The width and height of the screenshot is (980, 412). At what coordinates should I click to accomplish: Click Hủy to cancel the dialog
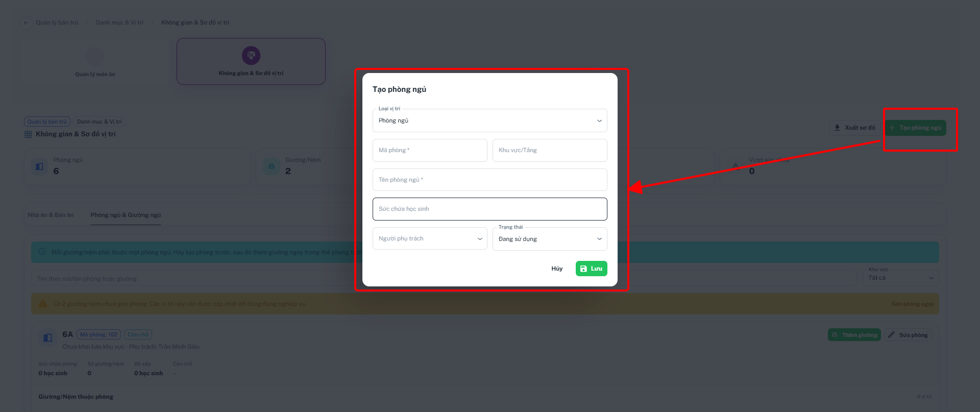click(x=557, y=269)
